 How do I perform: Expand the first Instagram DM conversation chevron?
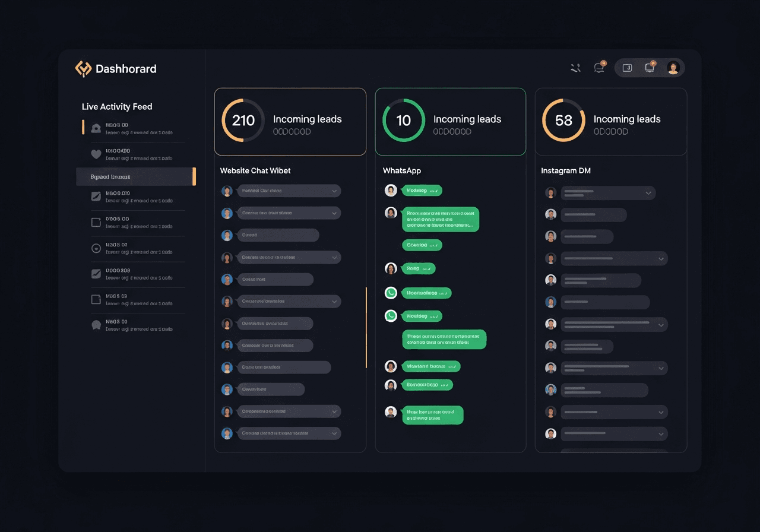tap(648, 193)
